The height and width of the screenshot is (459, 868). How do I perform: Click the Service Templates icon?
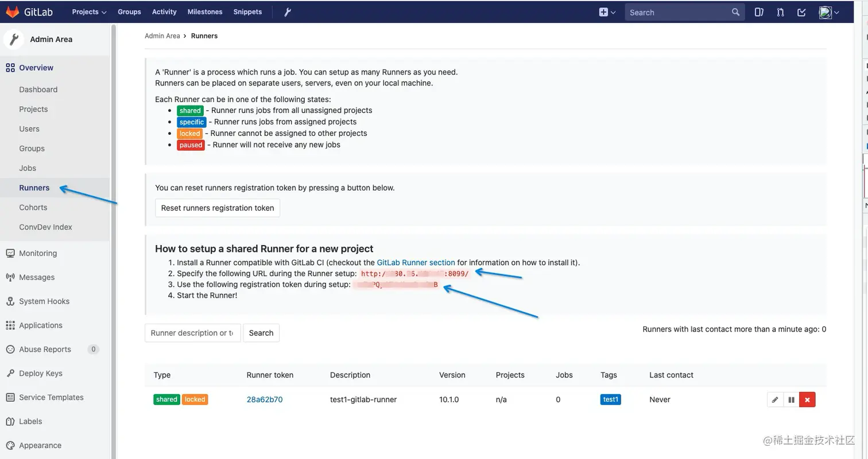point(10,398)
